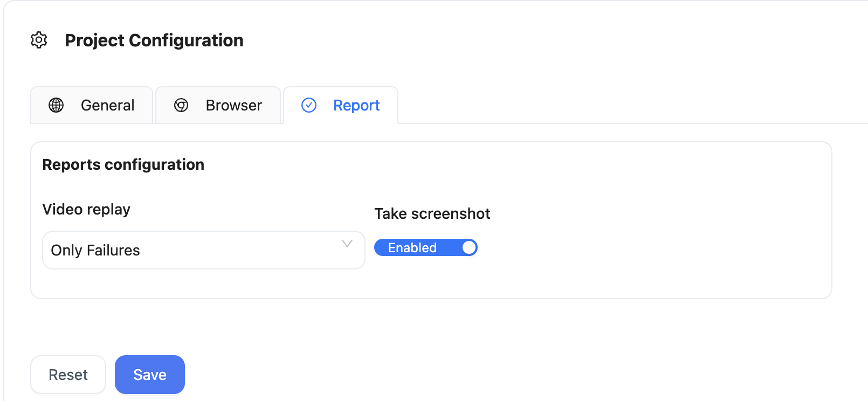Viewport: 868px width, 401px height.
Task: Click the checkmark circle icon on Report tab
Action: (309, 105)
